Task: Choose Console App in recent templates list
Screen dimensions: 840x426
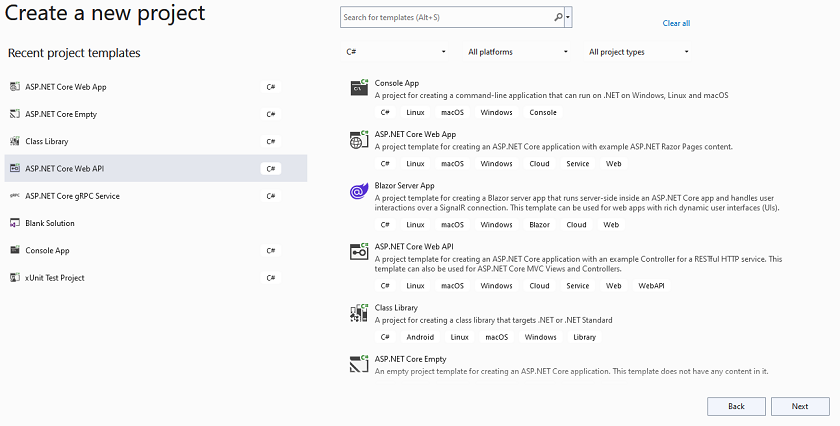Action: pos(47,250)
